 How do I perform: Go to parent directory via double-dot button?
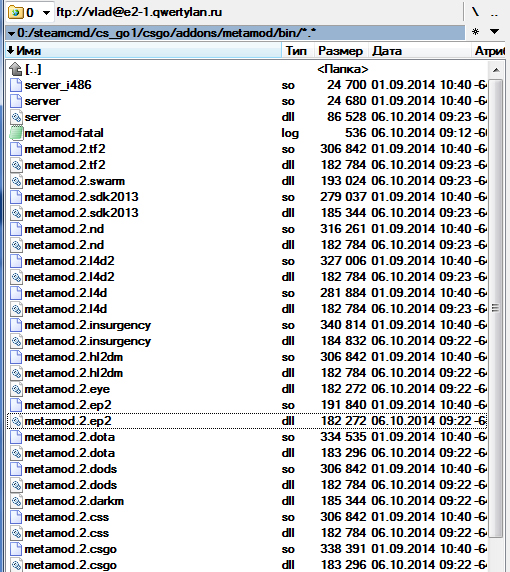click(x=494, y=13)
